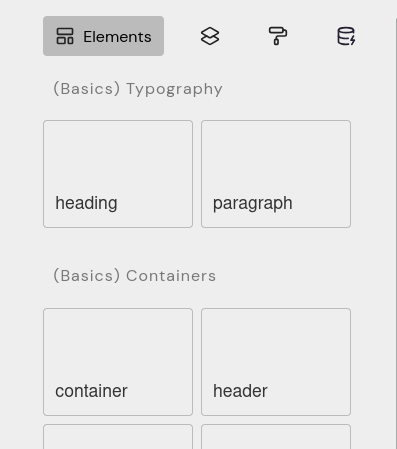This screenshot has width=397, height=449.
Task: Open the Layers panel icon
Action: pyautogui.click(x=210, y=36)
